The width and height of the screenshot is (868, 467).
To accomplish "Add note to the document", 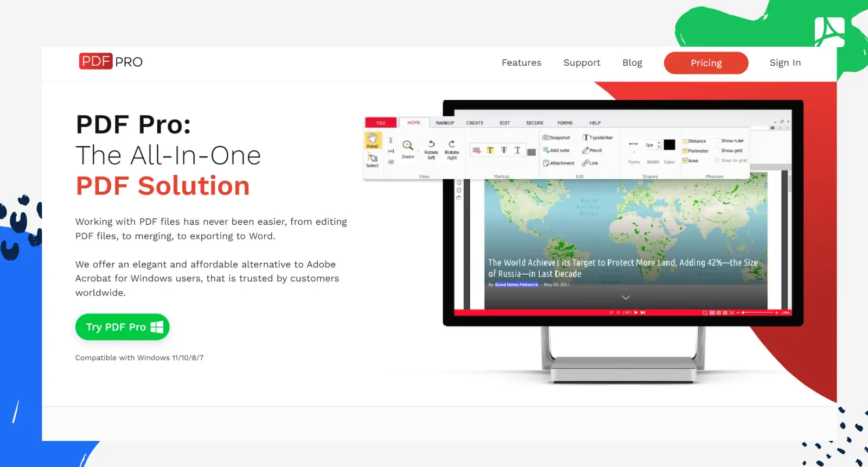I will [x=557, y=150].
